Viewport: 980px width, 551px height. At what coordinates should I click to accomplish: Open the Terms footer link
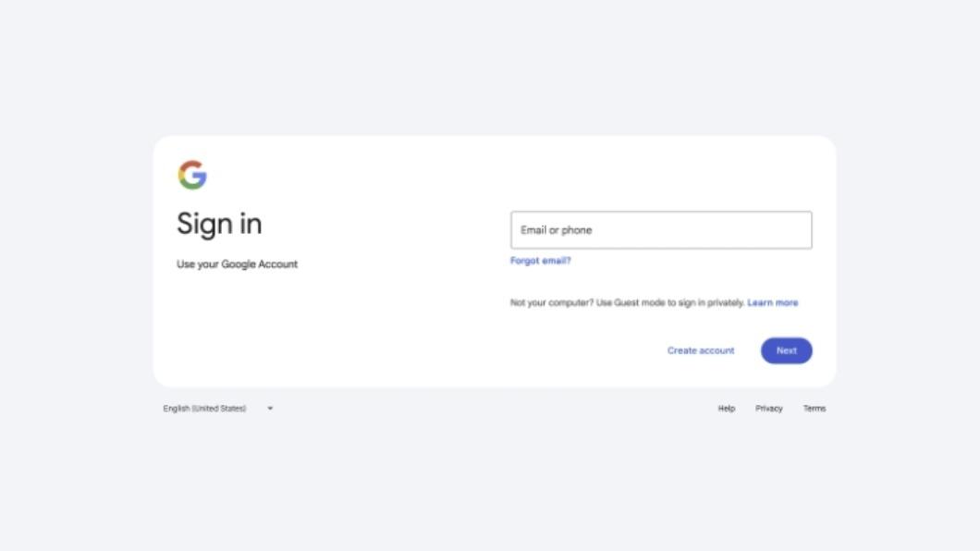815,409
